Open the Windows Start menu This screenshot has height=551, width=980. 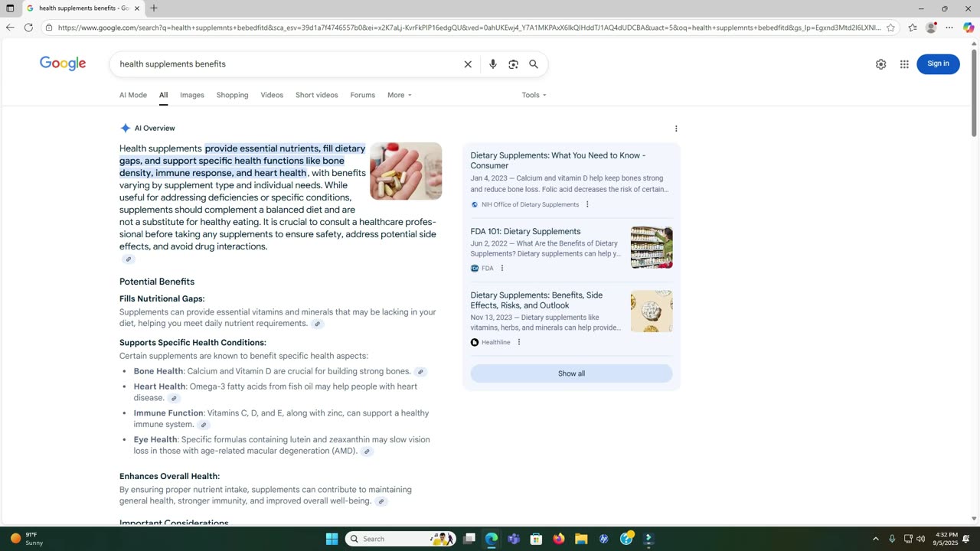click(332, 539)
